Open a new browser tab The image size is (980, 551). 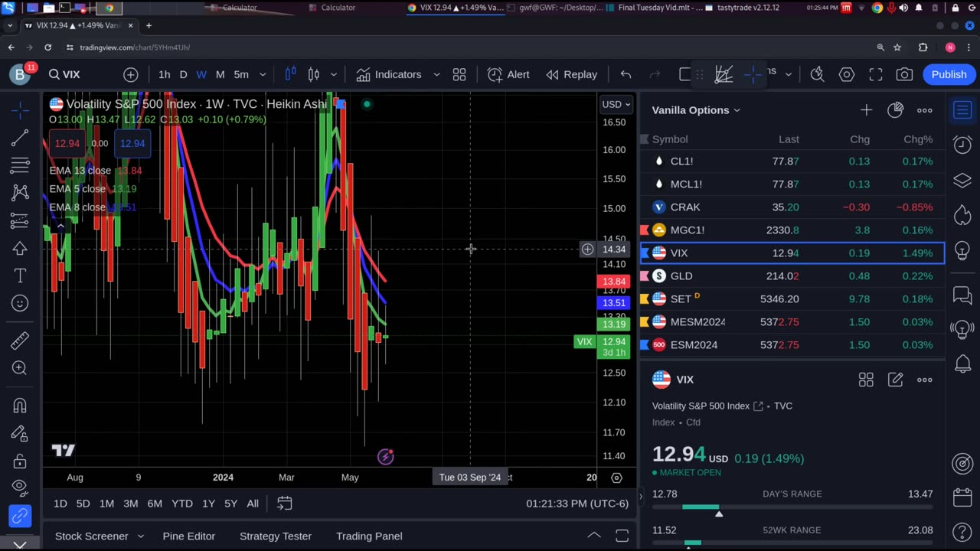pyautogui.click(x=149, y=25)
